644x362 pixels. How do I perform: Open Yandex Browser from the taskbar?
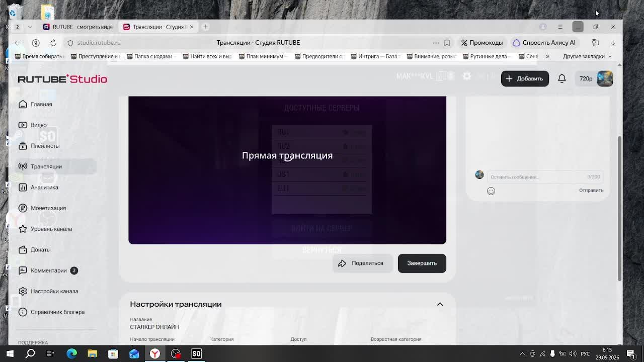pos(154,353)
